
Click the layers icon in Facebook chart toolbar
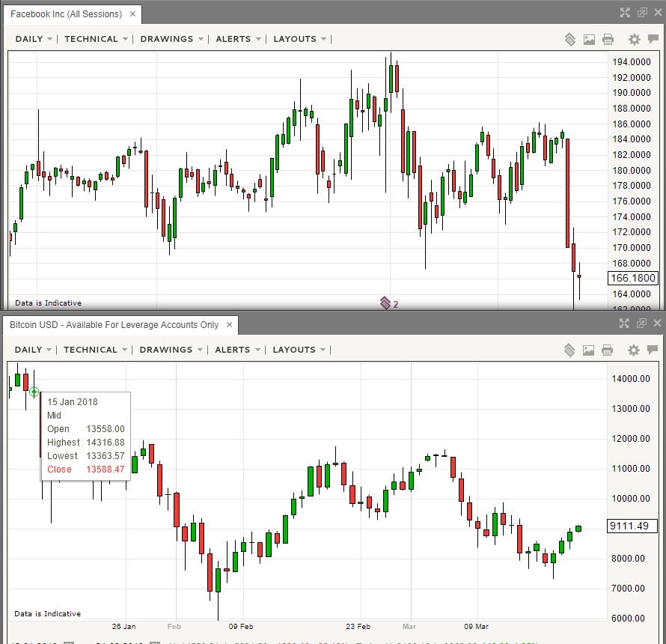tap(570, 40)
